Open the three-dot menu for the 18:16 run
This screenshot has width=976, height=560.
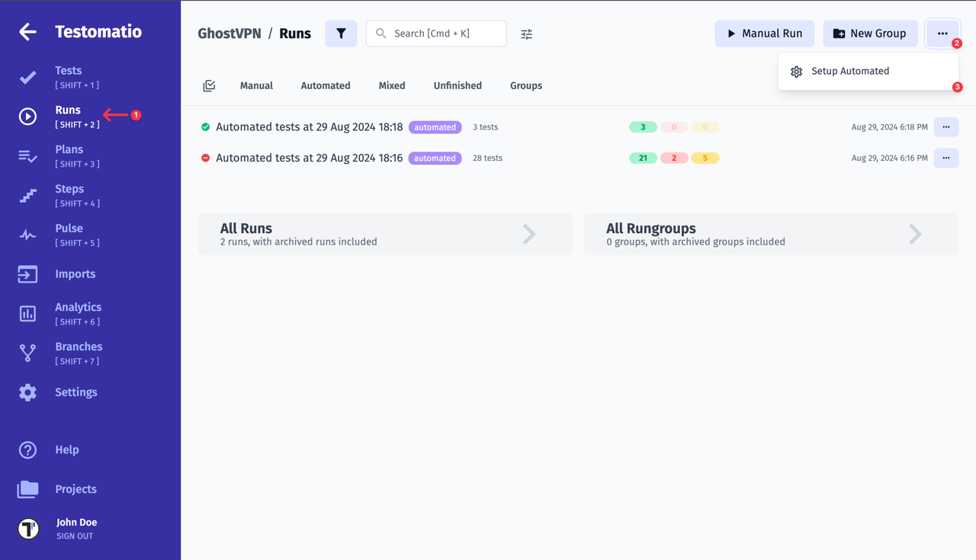tap(946, 158)
